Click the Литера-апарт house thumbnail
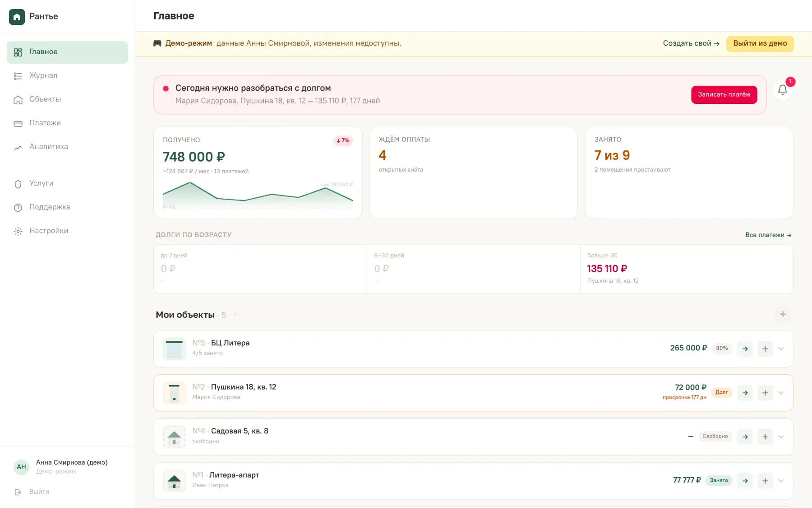Image resolution: width=812 pixels, height=508 pixels. pyautogui.click(x=174, y=481)
